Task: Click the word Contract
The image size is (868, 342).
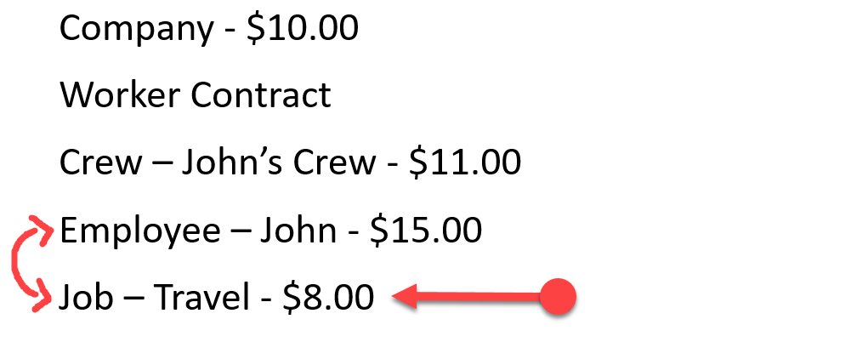Action: click(261, 94)
